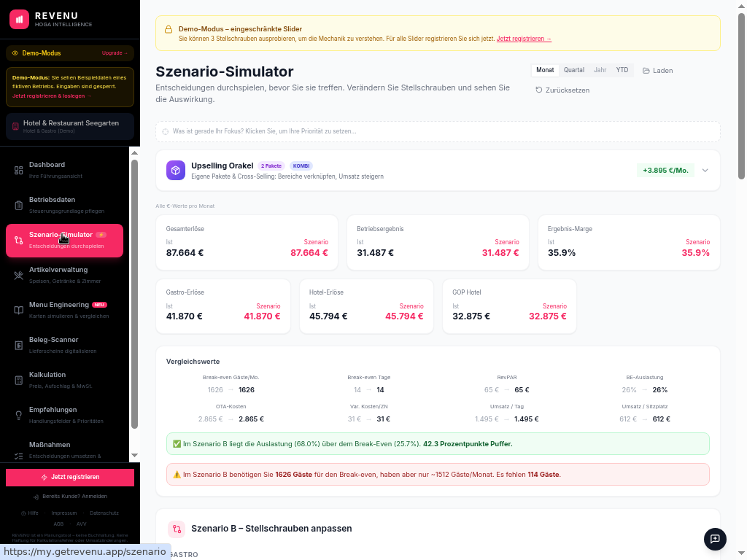Click the Beleg-Scanner receipt icon
The height and width of the screenshot is (560, 747).
[x=19, y=345]
